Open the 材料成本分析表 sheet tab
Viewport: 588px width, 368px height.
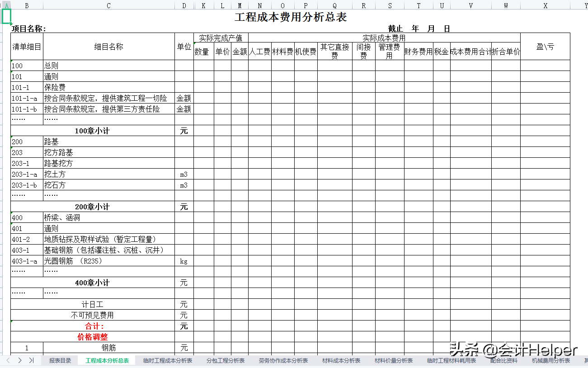(x=339, y=361)
